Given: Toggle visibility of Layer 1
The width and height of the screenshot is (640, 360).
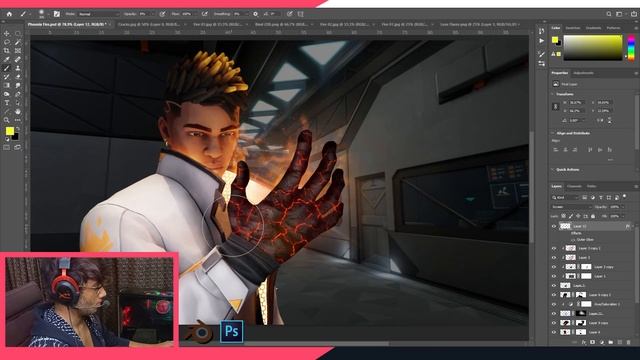Looking at the screenshot, I should [554, 276].
